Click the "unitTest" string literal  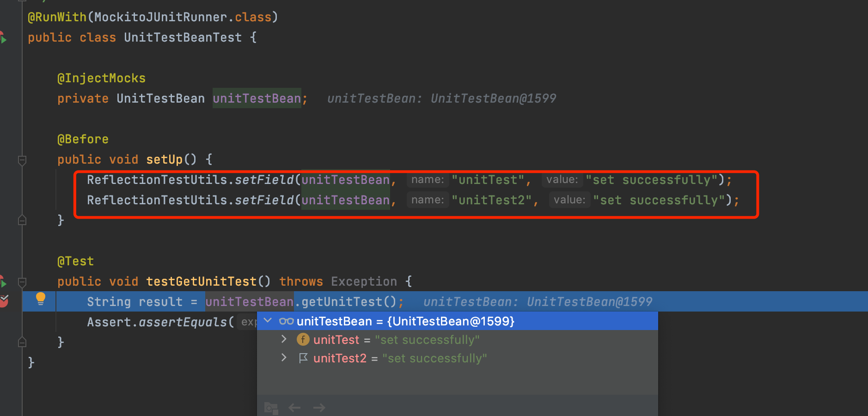pyautogui.click(x=488, y=180)
